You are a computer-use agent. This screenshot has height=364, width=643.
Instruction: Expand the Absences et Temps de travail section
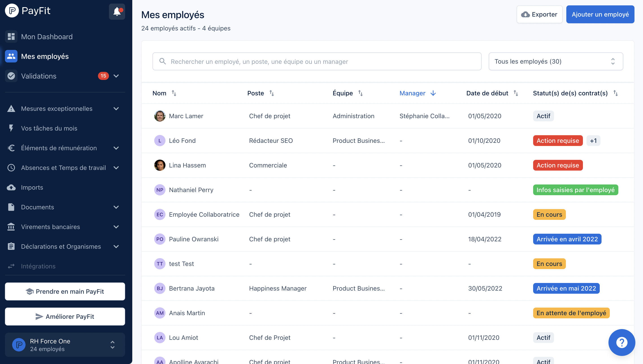coord(116,168)
